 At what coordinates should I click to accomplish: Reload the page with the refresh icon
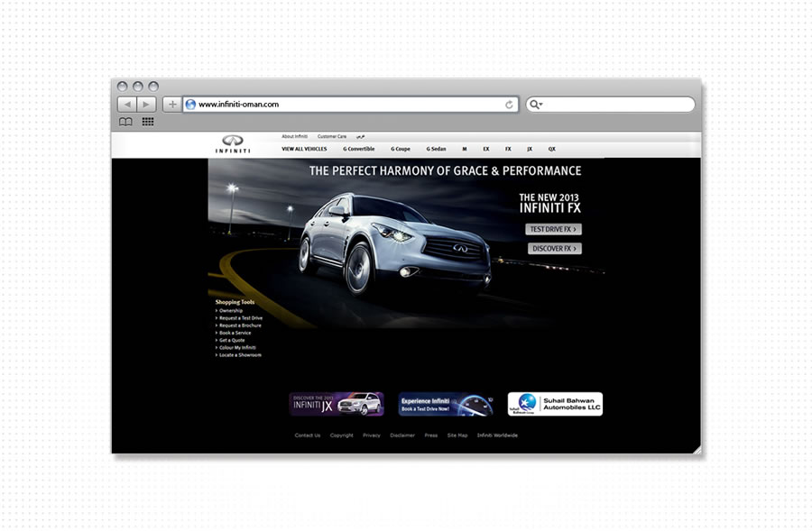pos(509,105)
